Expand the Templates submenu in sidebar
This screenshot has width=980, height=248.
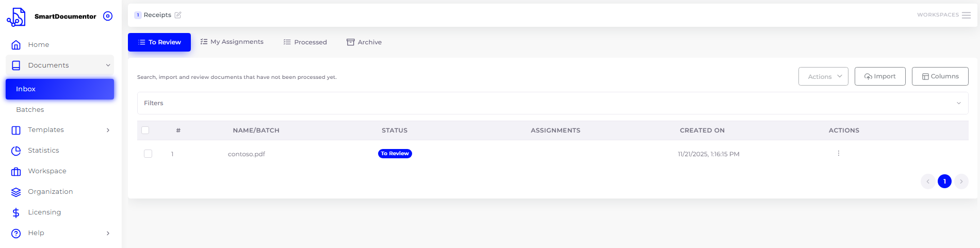[108, 130]
